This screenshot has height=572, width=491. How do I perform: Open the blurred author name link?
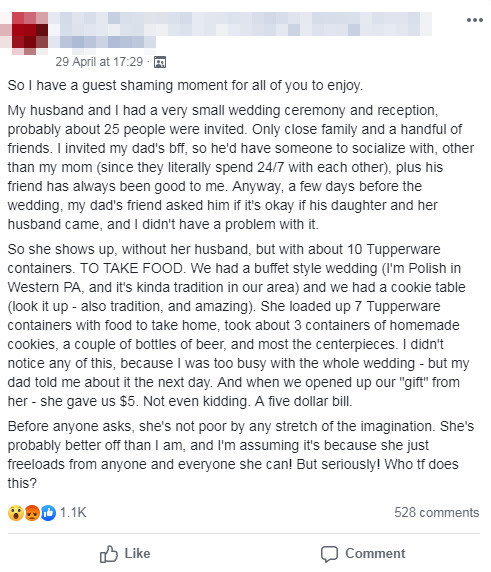(x=240, y=24)
